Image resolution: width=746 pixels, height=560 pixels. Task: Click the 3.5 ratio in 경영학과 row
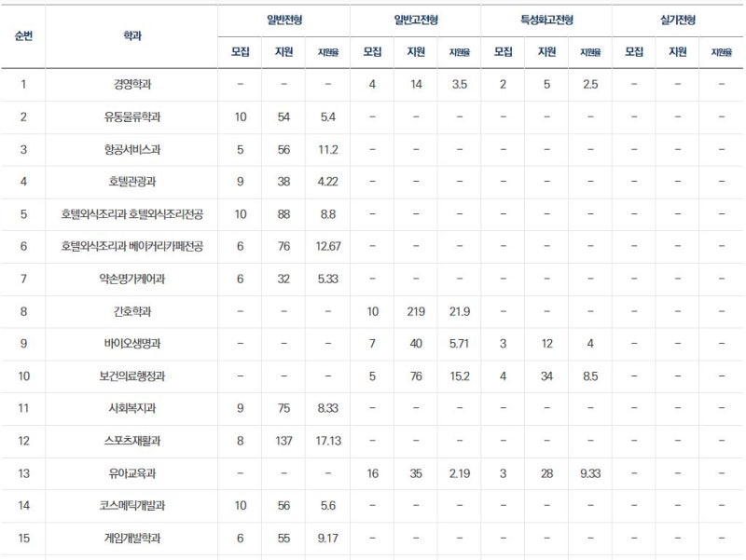coord(459,85)
